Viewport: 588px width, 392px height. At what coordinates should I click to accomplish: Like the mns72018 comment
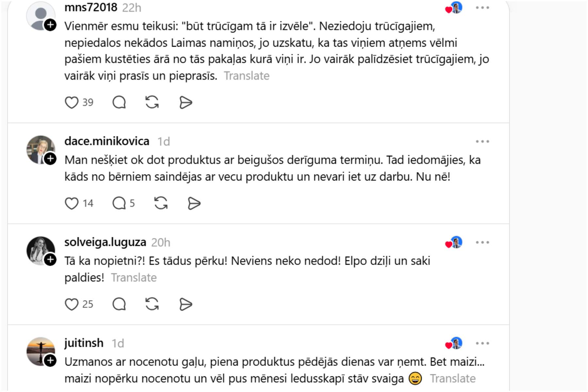pyautogui.click(x=72, y=103)
